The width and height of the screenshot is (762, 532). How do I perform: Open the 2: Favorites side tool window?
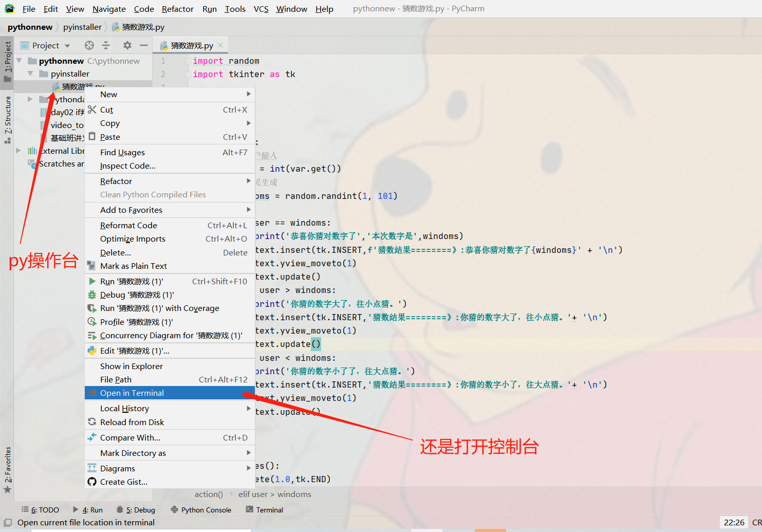click(7, 470)
